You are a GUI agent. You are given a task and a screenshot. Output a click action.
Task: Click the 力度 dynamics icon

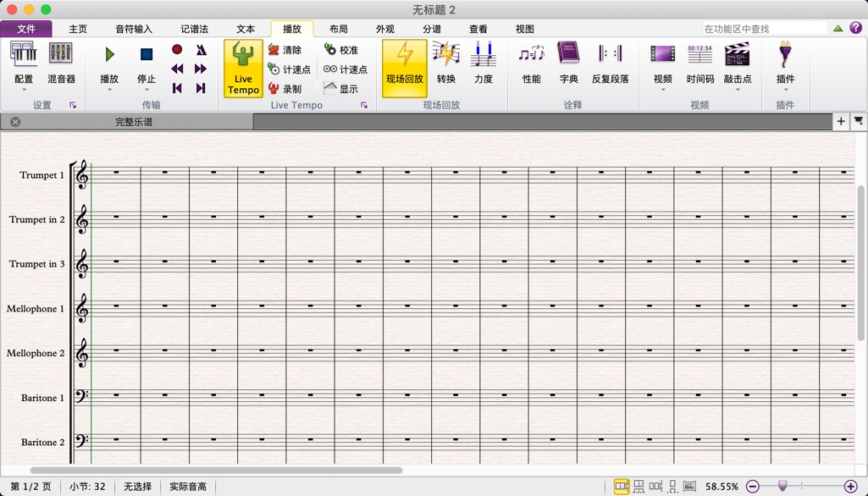point(483,63)
